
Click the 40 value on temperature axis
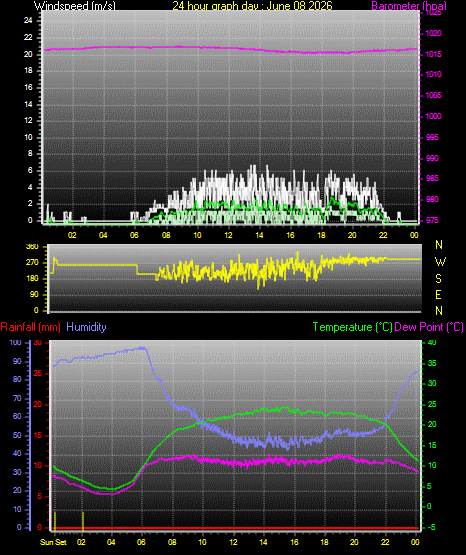pyautogui.click(x=432, y=342)
